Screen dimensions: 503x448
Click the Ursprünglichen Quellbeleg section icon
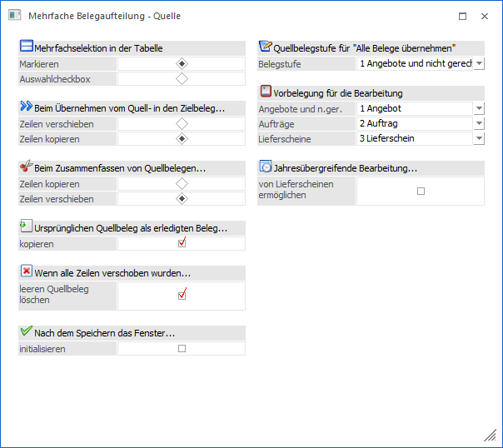(26, 226)
